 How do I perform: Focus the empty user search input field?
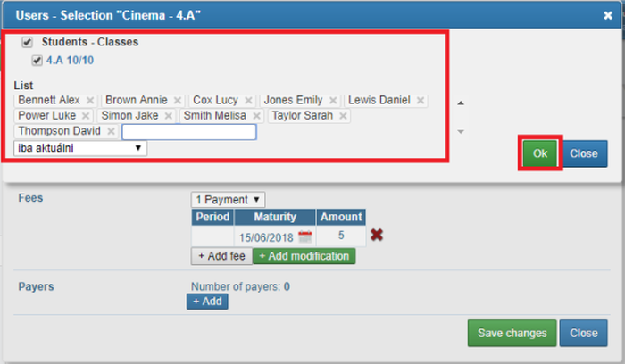(x=189, y=132)
